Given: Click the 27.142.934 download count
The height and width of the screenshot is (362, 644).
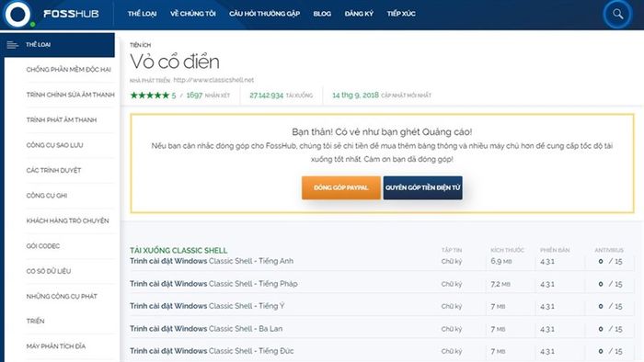Looking at the screenshot, I should (x=266, y=96).
